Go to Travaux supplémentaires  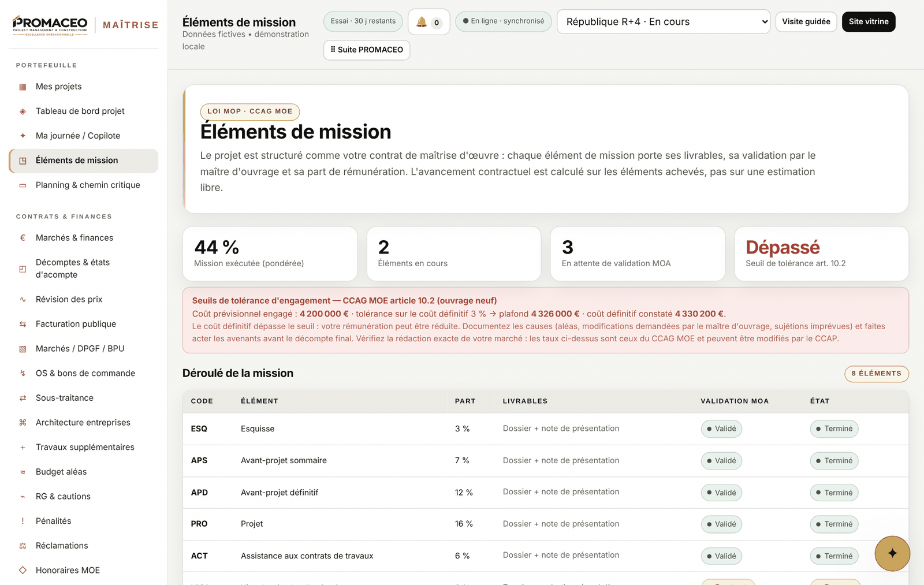[84, 448]
